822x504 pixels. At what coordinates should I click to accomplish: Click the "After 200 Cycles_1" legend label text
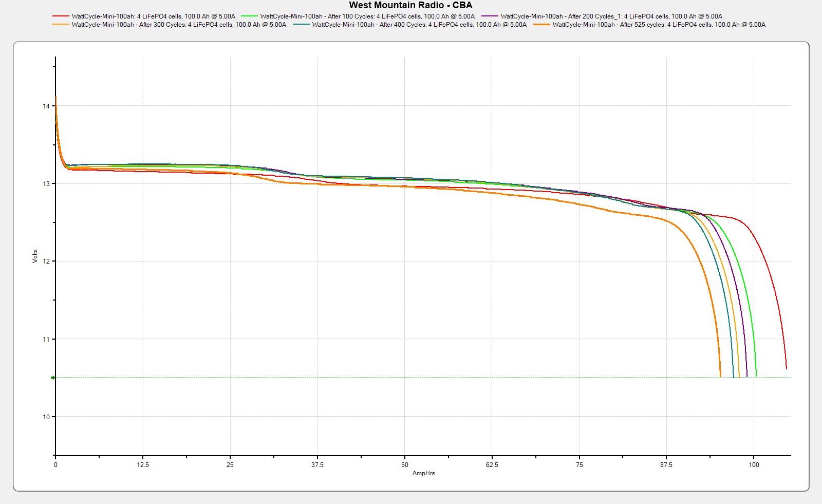tap(611, 16)
